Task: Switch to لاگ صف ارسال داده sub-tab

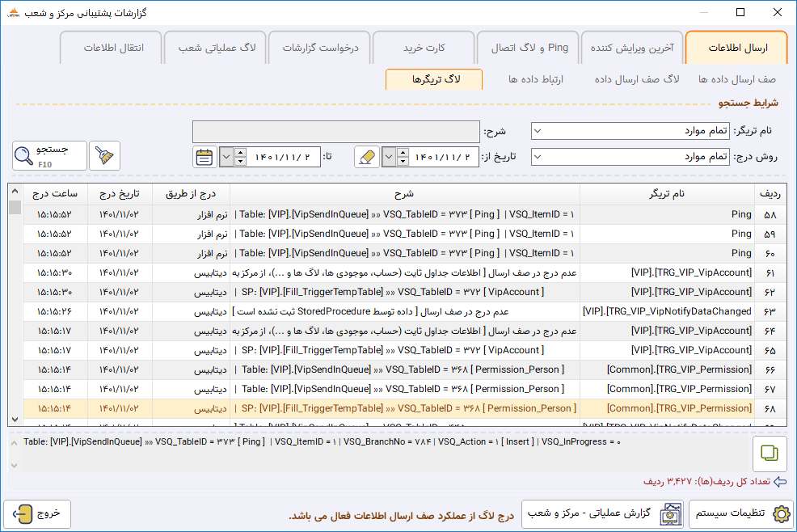Action: pos(637,79)
